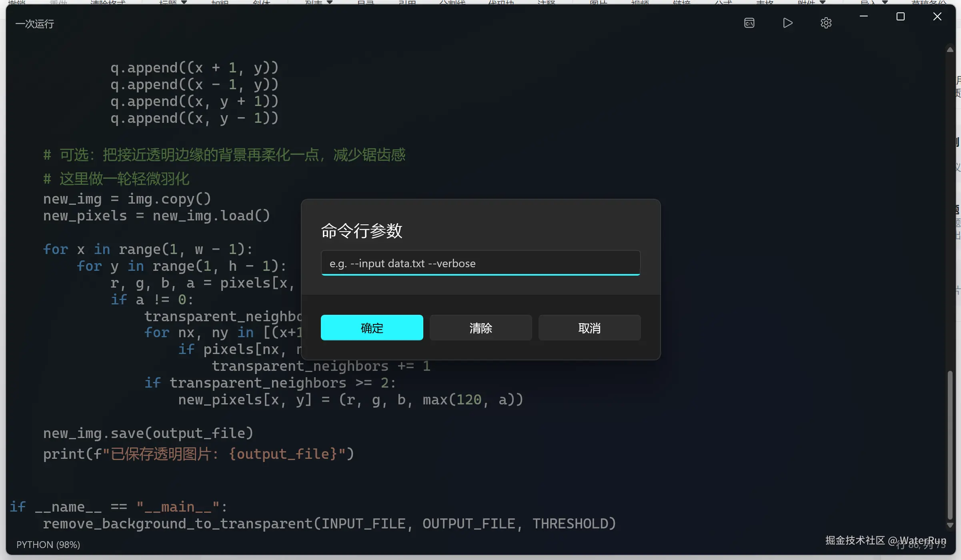
Task: Run the script with the play icon
Action: click(787, 23)
